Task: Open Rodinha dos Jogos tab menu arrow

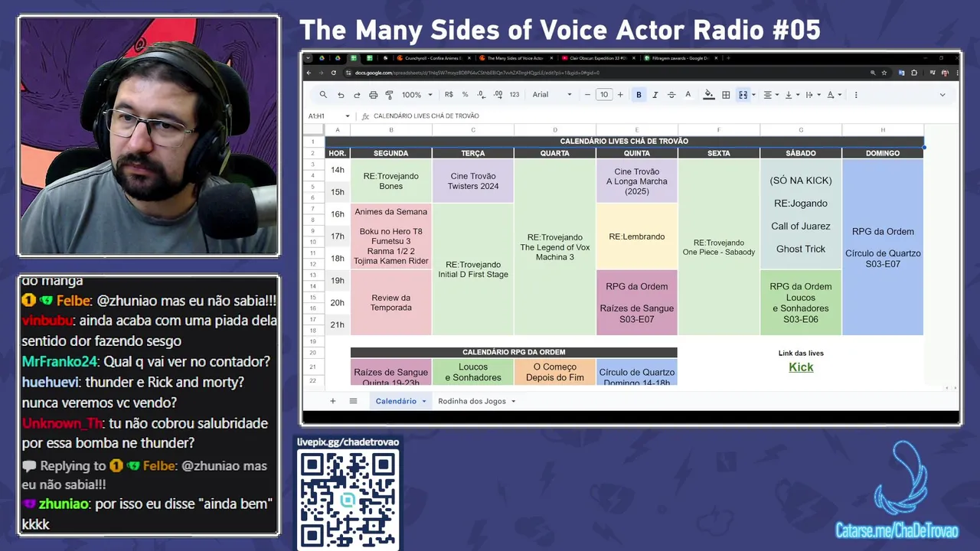Action: point(513,401)
